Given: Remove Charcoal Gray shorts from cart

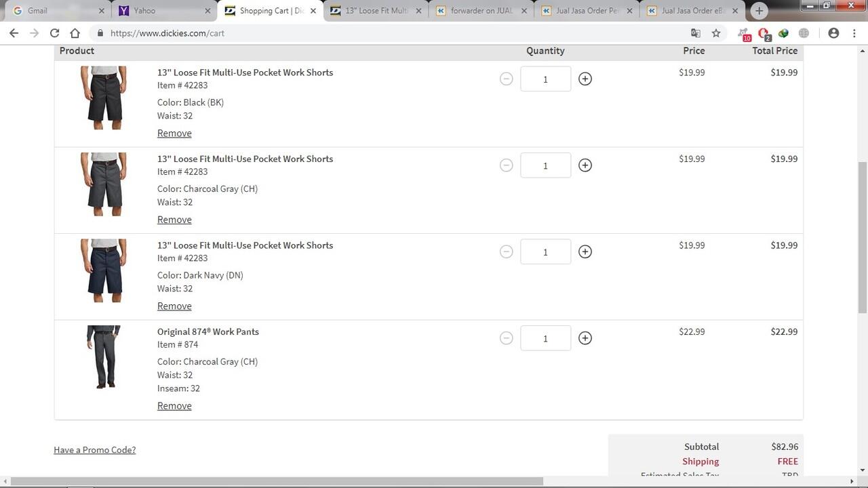Looking at the screenshot, I should click(x=174, y=220).
